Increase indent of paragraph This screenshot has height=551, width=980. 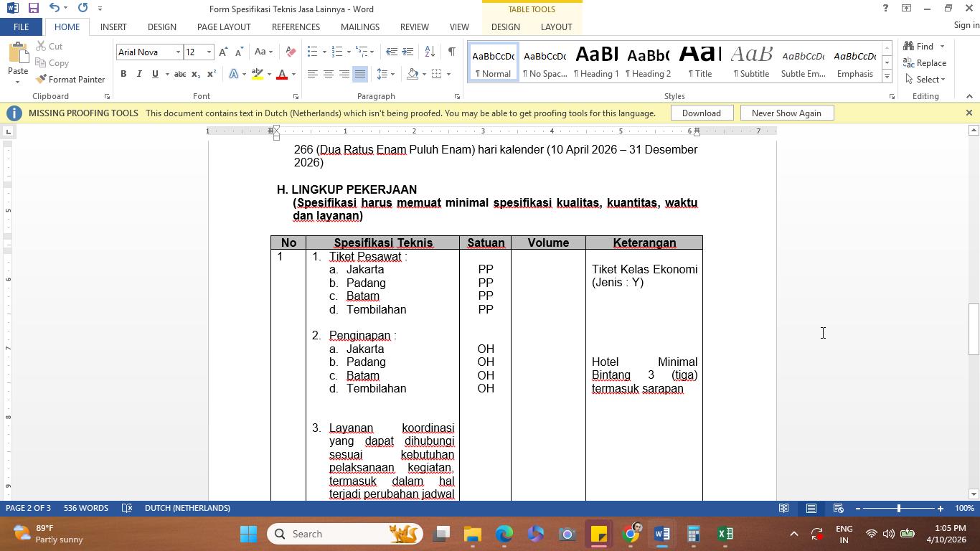pos(407,52)
